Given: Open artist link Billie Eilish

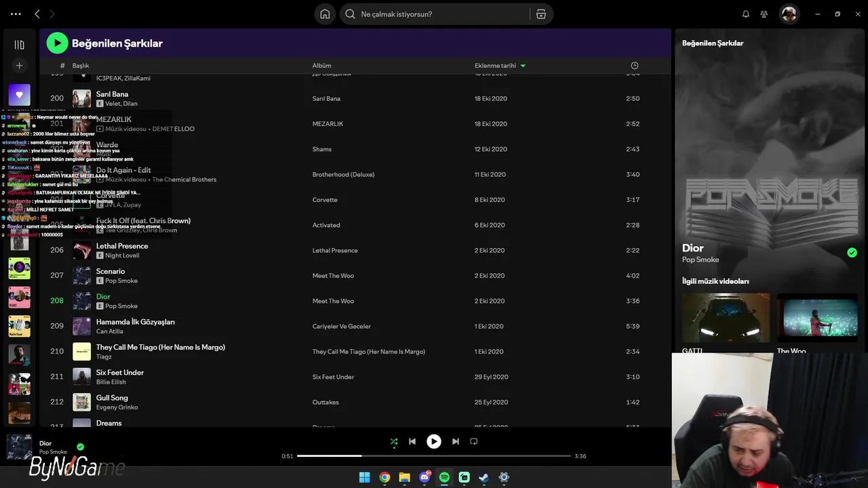Looking at the screenshot, I should pyautogui.click(x=111, y=382).
